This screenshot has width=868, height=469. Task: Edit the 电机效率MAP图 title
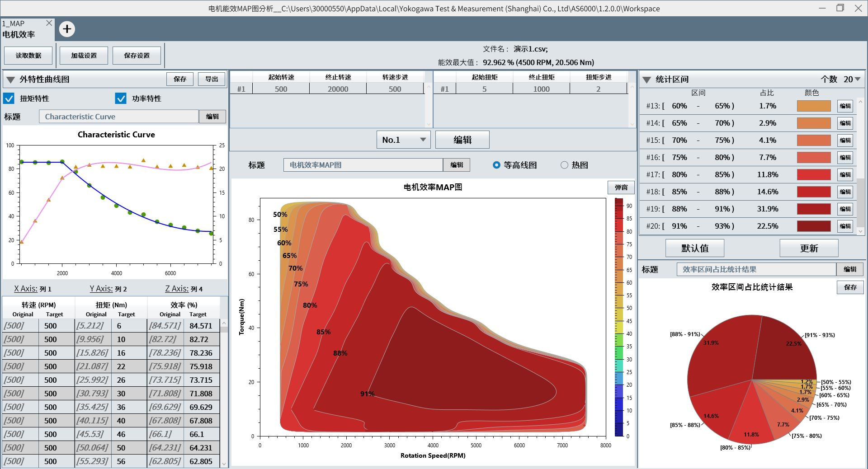457,165
